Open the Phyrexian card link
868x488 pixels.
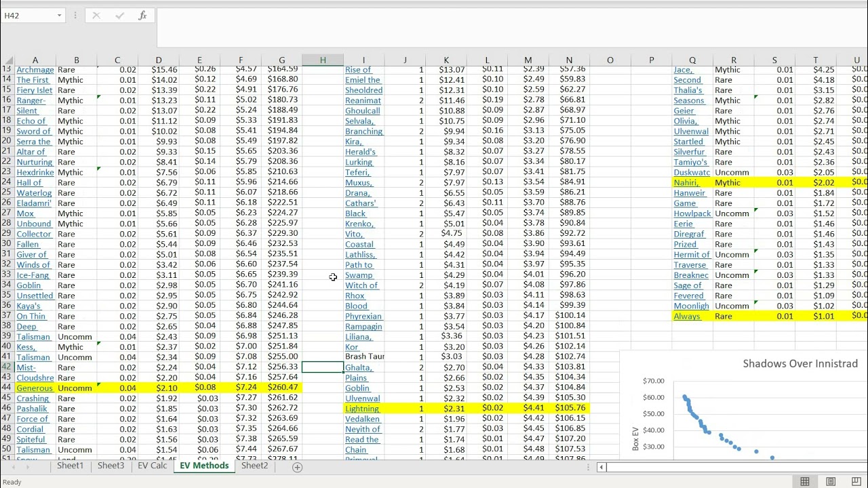[x=363, y=317]
